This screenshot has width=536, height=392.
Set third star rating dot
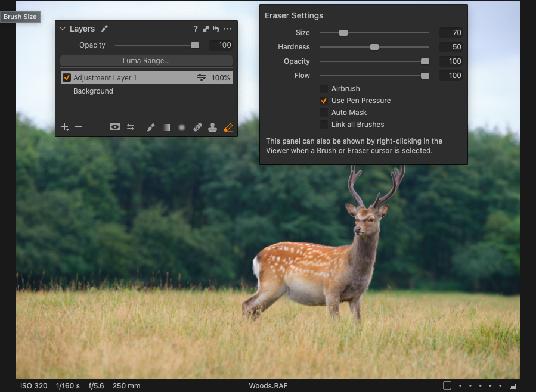click(481, 386)
